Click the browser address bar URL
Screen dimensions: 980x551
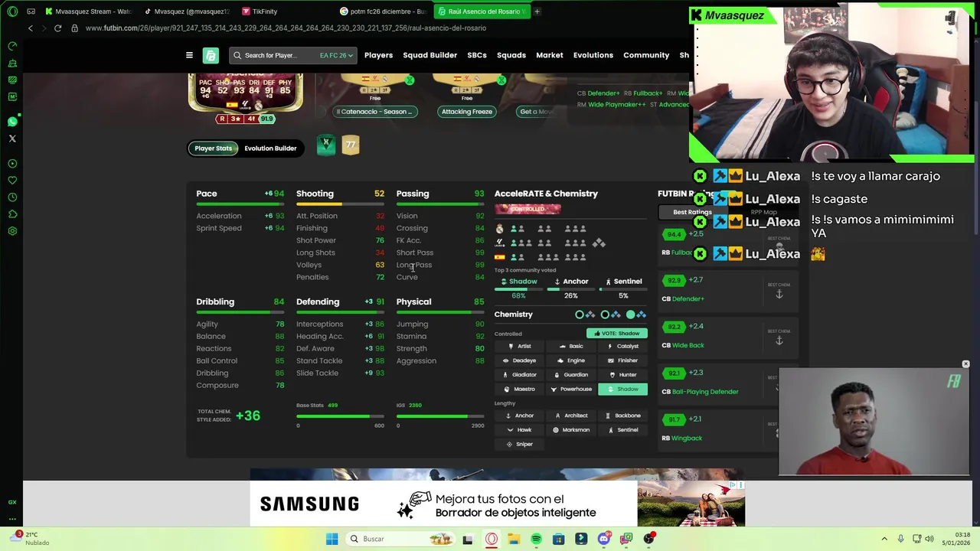pyautogui.click(x=286, y=28)
